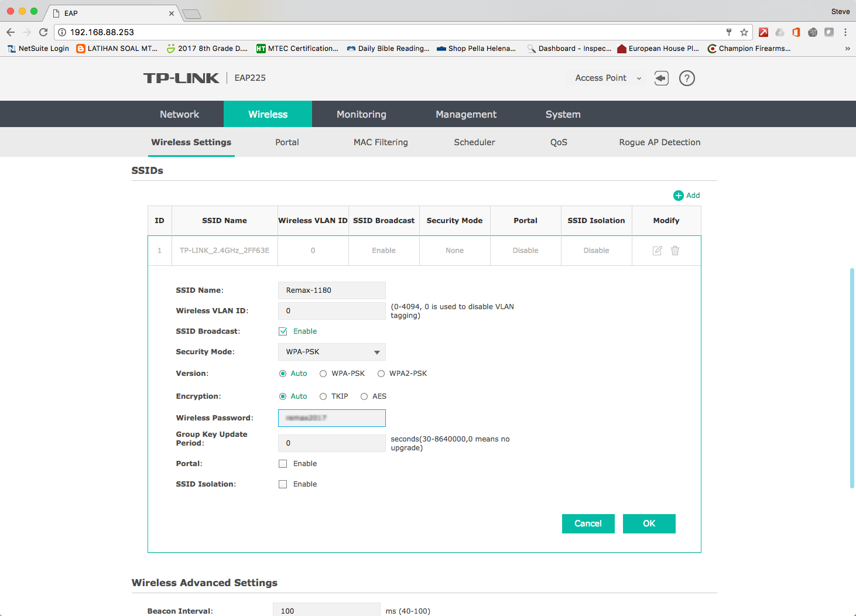
Task: Open Chrome three-dot menu
Action: [x=845, y=32]
